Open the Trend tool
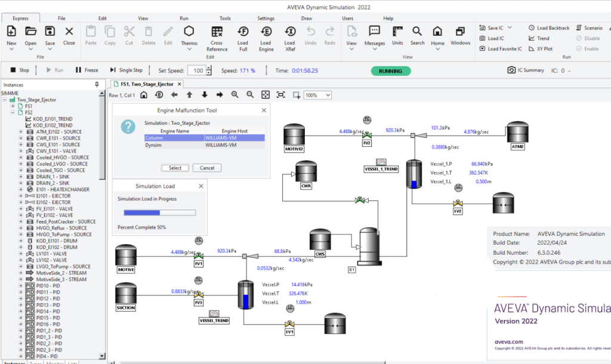Viewport: 611px width, 364px height. click(539, 38)
